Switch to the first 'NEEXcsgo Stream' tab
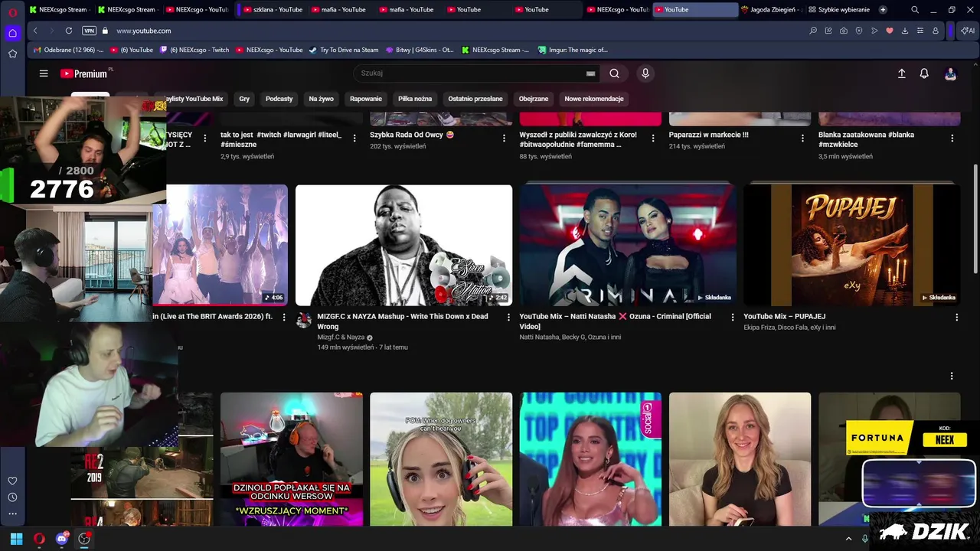Viewport: 980px width, 551px height. pyautogui.click(x=60, y=10)
